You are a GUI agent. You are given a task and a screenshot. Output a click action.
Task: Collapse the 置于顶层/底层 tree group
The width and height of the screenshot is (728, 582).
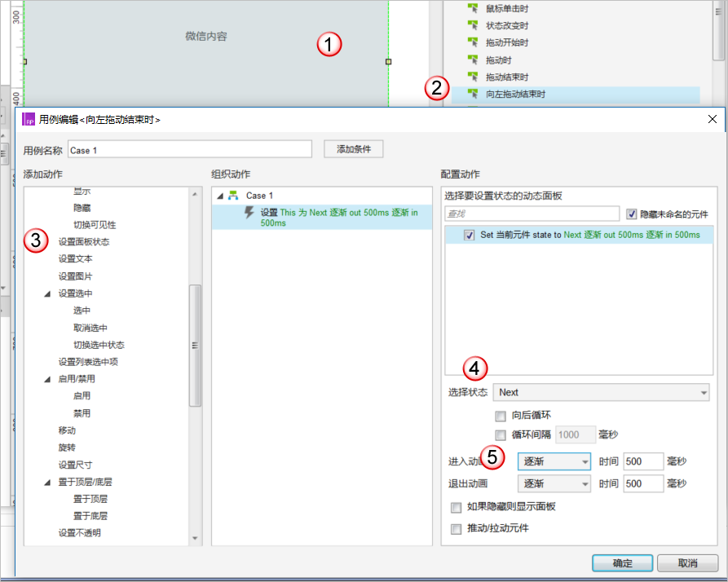click(x=47, y=483)
